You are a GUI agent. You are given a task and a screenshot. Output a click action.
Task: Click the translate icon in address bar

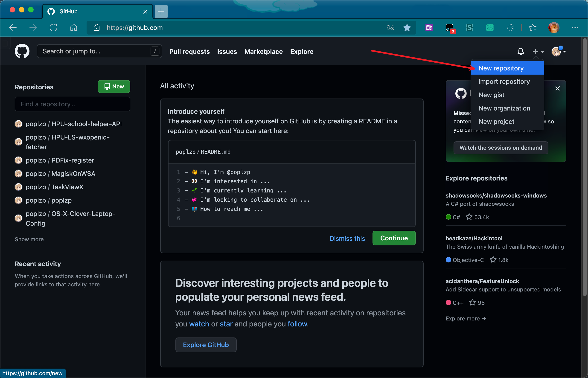(390, 27)
